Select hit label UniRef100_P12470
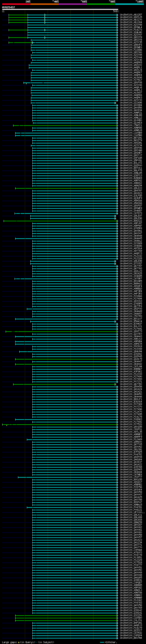The height and width of the screenshot is (644, 146). point(131,412)
